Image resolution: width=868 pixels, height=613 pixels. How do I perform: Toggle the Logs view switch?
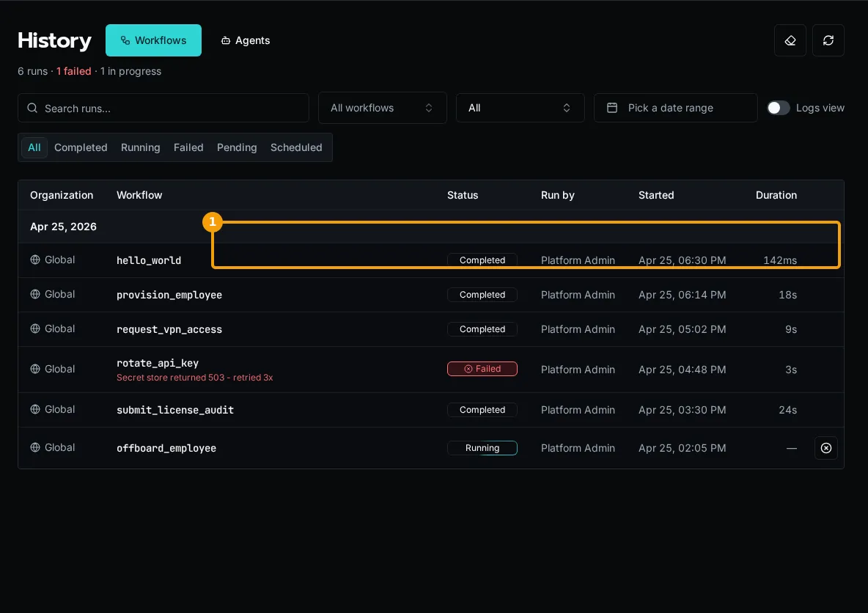(779, 108)
